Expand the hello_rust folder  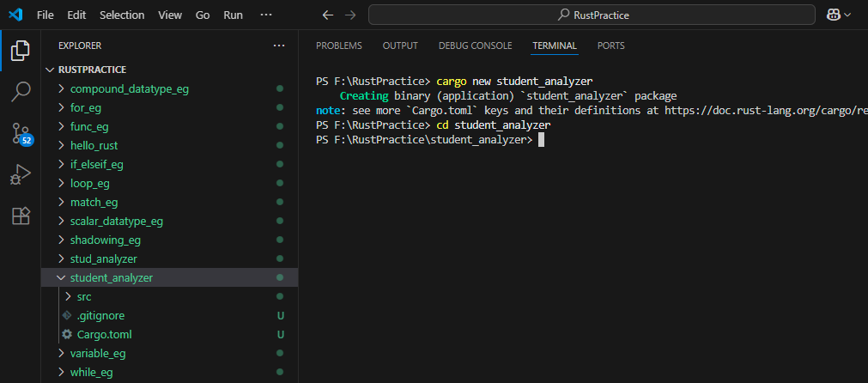coord(169,146)
